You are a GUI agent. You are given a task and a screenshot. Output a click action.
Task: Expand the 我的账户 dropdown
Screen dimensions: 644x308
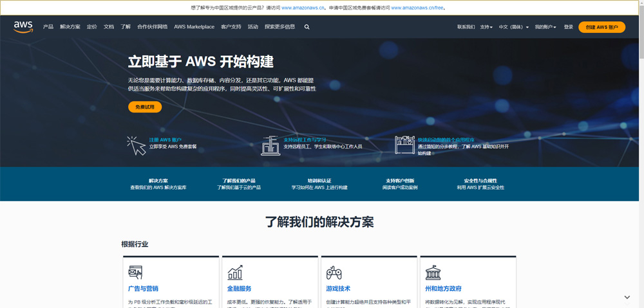pos(545,27)
